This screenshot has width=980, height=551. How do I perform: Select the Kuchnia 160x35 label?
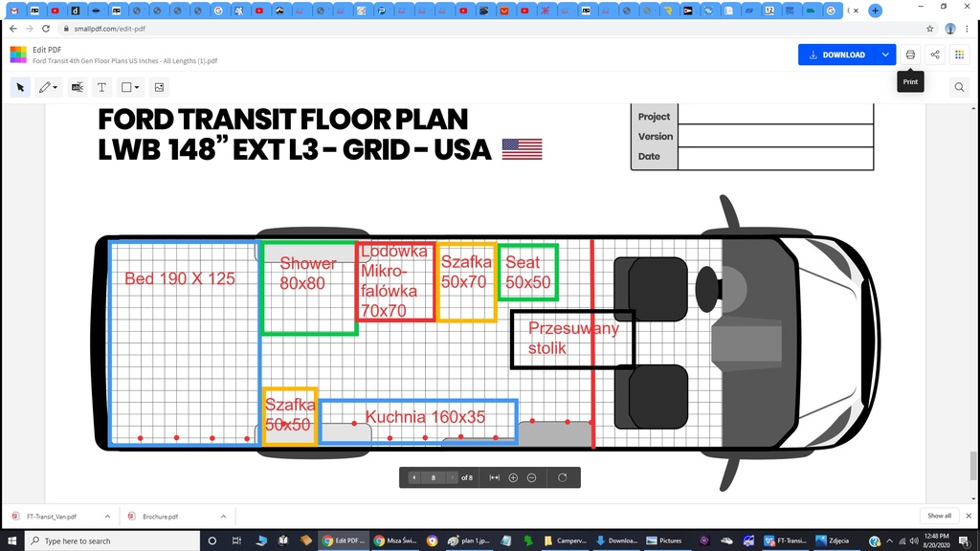(x=425, y=417)
